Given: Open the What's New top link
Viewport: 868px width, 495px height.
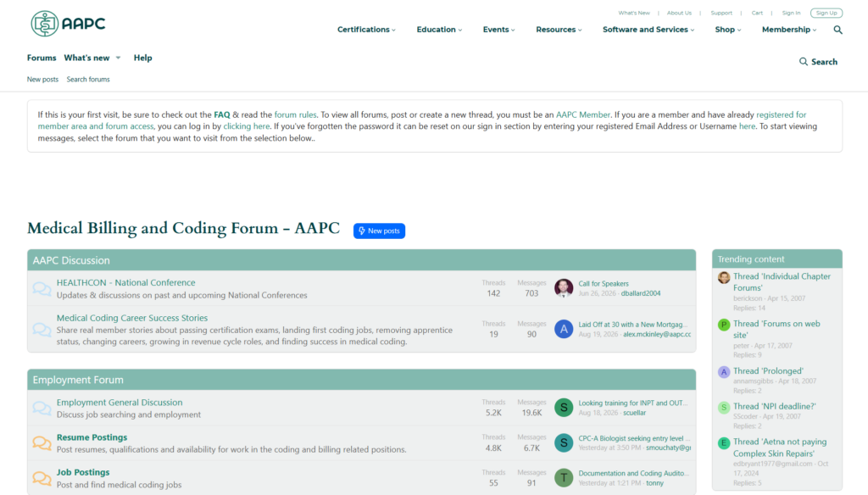Looking at the screenshot, I should (x=634, y=13).
